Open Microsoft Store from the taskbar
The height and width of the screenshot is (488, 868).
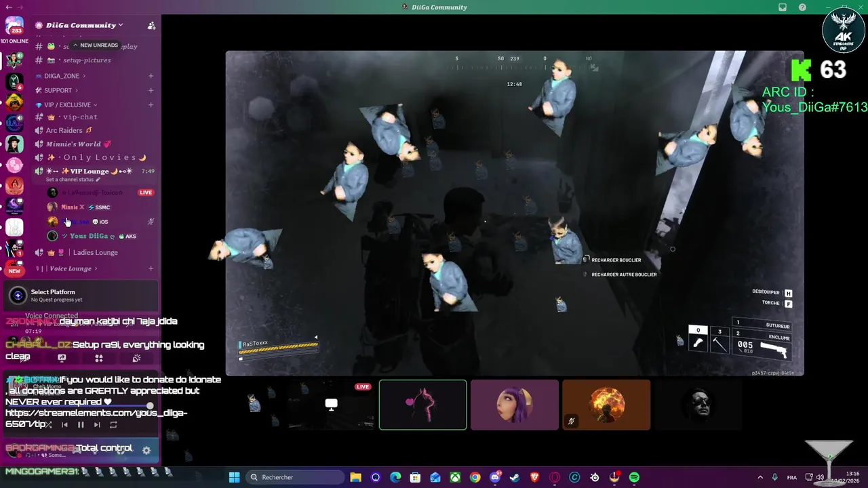coord(415,477)
